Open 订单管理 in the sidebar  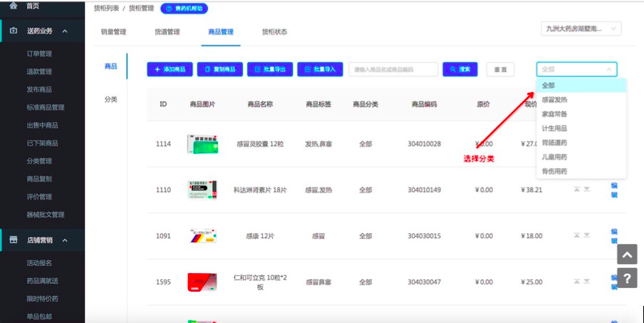tap(39, 54)
